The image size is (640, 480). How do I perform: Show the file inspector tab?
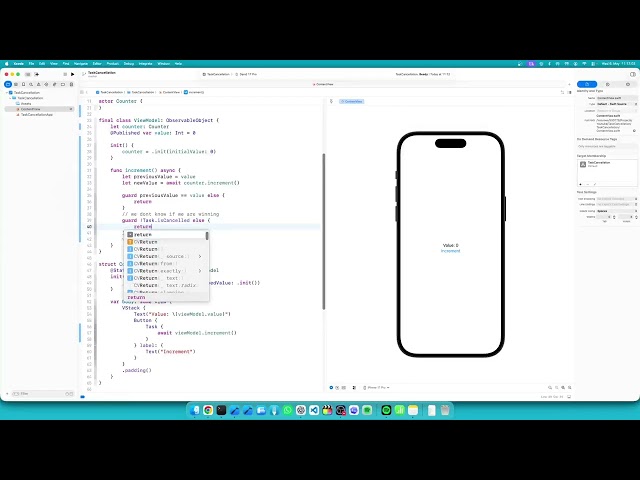[587, 84]
